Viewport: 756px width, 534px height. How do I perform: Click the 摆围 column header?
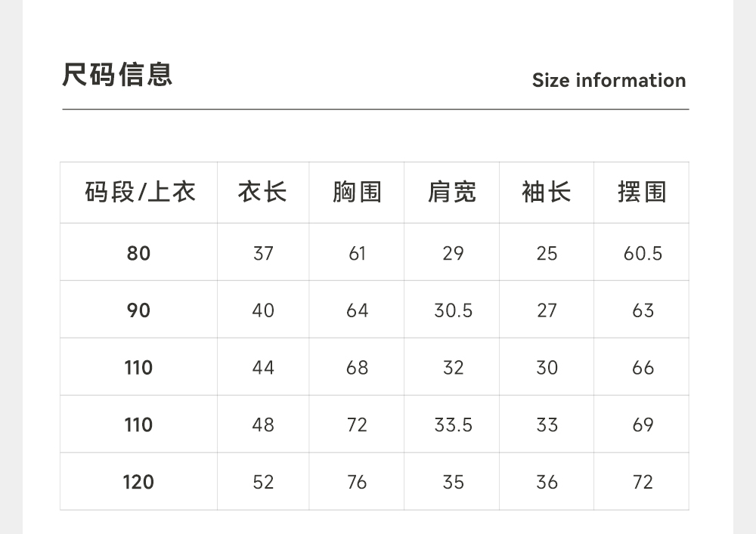(642, 192)
